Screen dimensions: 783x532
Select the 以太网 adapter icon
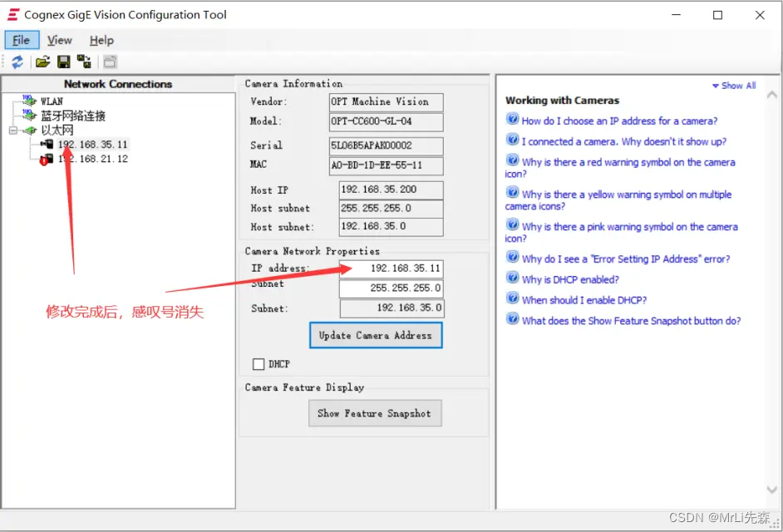[31, 131]
